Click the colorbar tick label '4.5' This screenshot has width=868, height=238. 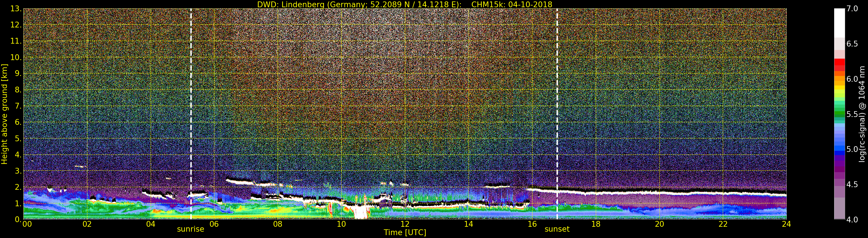pyautogui.click(x=852, y=184)
